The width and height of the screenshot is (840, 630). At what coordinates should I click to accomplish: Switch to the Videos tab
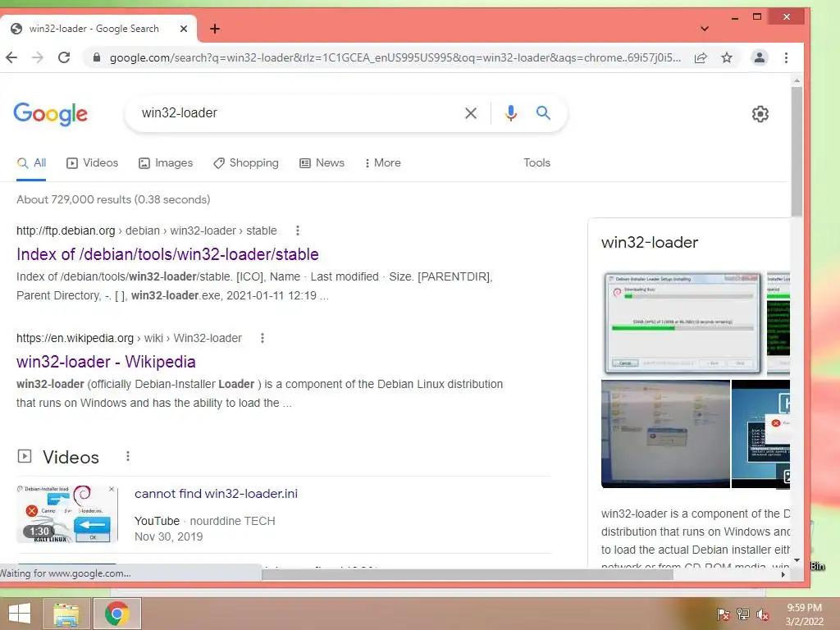[92, 163]
